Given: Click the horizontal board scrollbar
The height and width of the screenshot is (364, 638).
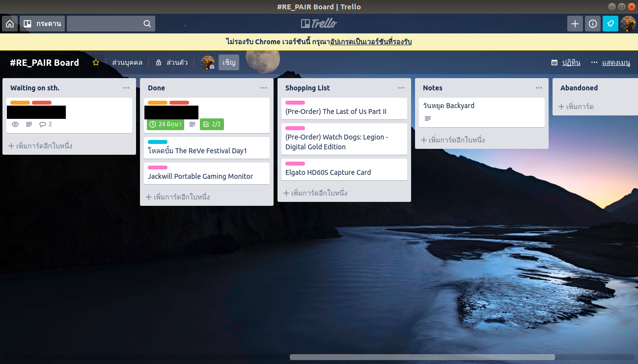Looking at the screenshot, I should click(x=422, y=357).
